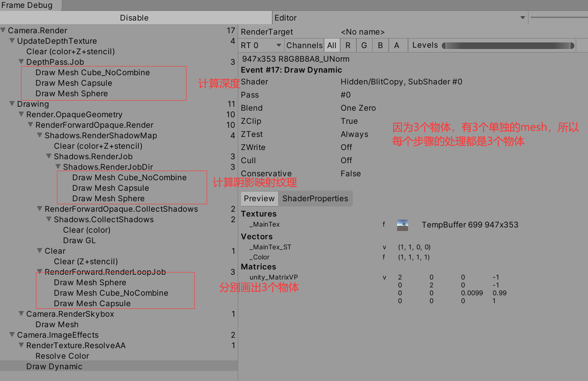Image resolution: width=588 pixels, height=381 pixels.
Task: Collapse RenderForward.RenderLoopJob node
Action: coord(40,272)
